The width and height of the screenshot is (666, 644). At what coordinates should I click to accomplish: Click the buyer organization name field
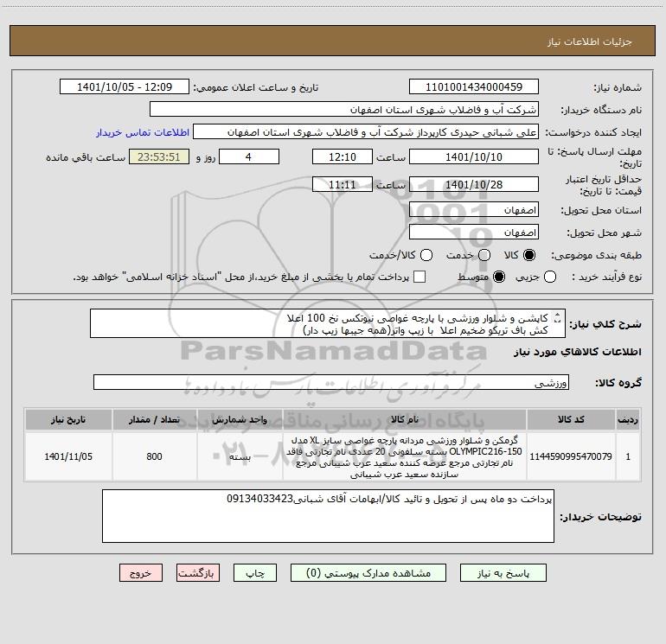pos(344,110)
